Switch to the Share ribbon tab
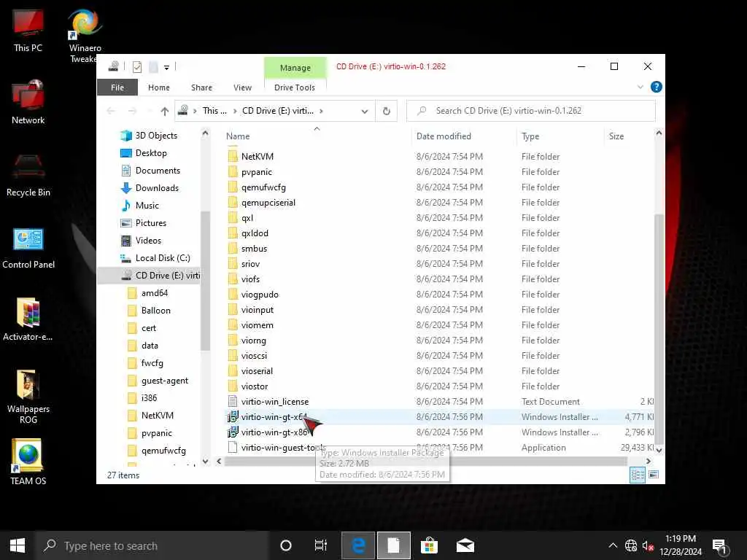Image resolution: width=747 pixels, height=560 pixels. click(201, 87)
